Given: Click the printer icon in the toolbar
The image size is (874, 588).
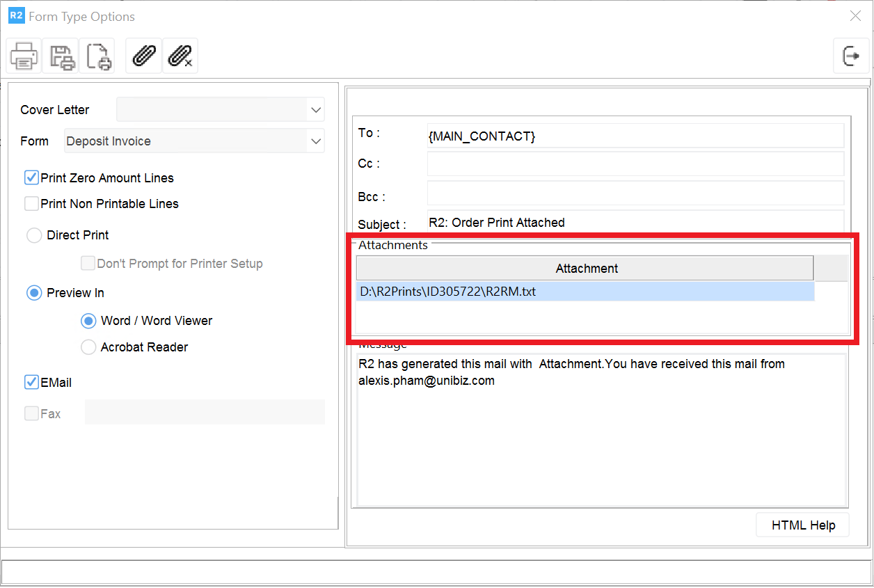Looking at the screenshot, I should pyautogui.click(x=24, y=56).
